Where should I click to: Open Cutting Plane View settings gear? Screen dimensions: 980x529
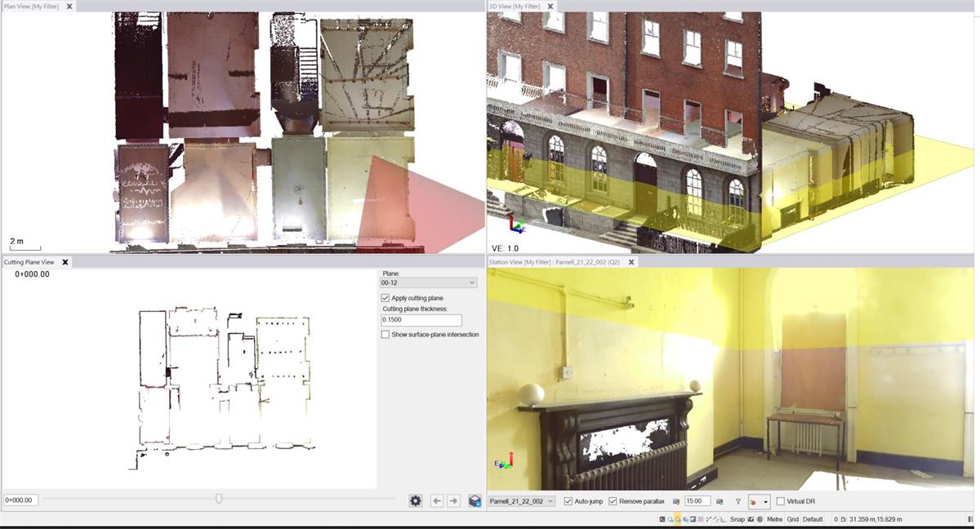[416, 500]
